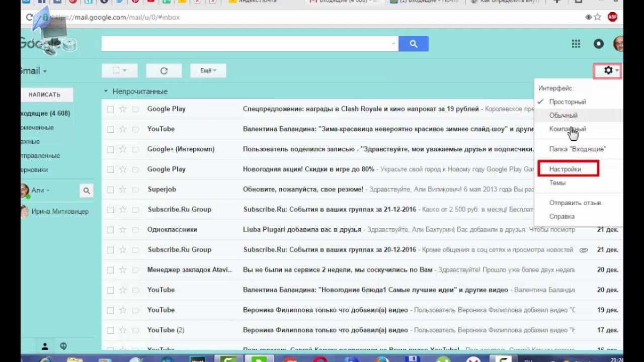Screen dimensions: 644x362
Task: Open the Hangouts conversations icon
Action: pyautogui.click(x=63, y=346)
